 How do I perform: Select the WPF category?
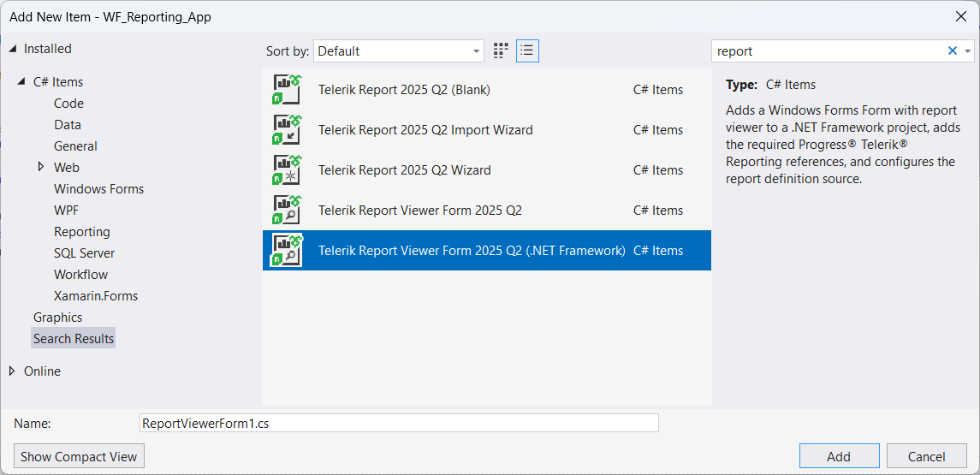66,210
